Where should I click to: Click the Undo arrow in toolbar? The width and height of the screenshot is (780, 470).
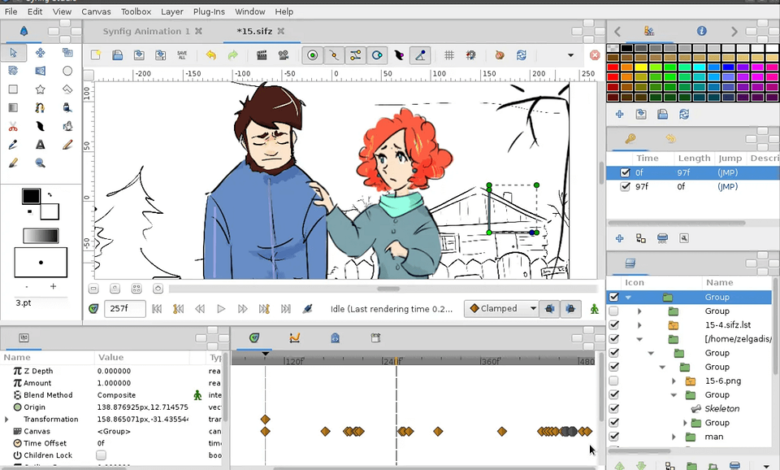pyautogui.click(x=210, y=55)
